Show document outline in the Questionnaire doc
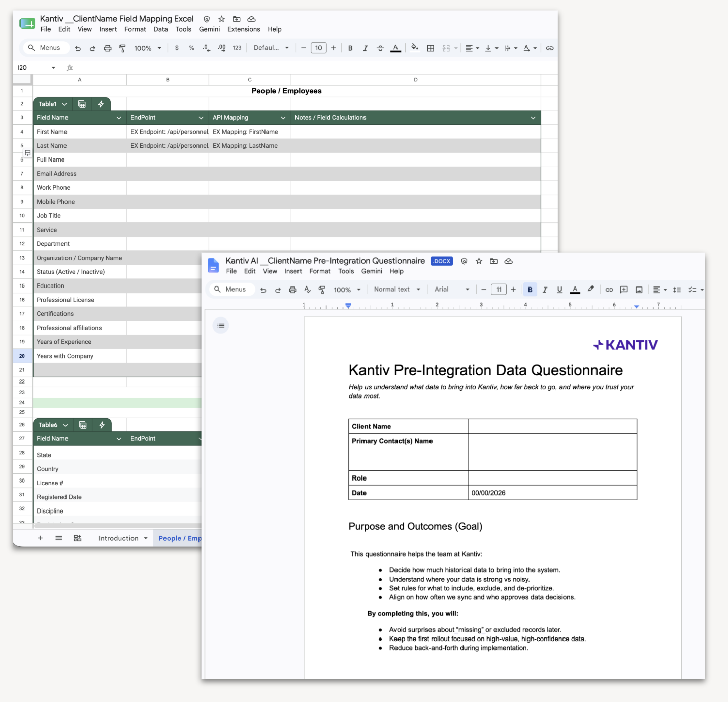Screen dimensions: 728x702 click(x=221, y=326)
